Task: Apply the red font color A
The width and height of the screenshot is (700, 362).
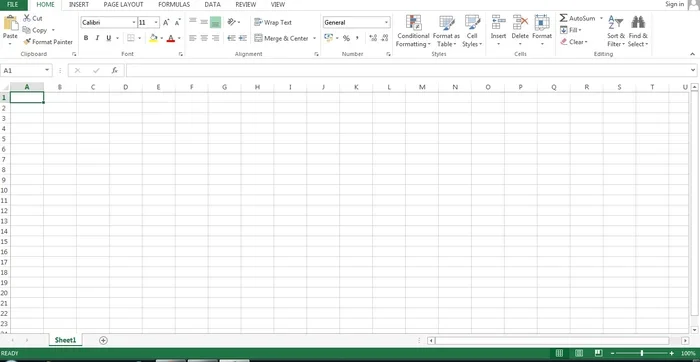Action: coord(171,38)
